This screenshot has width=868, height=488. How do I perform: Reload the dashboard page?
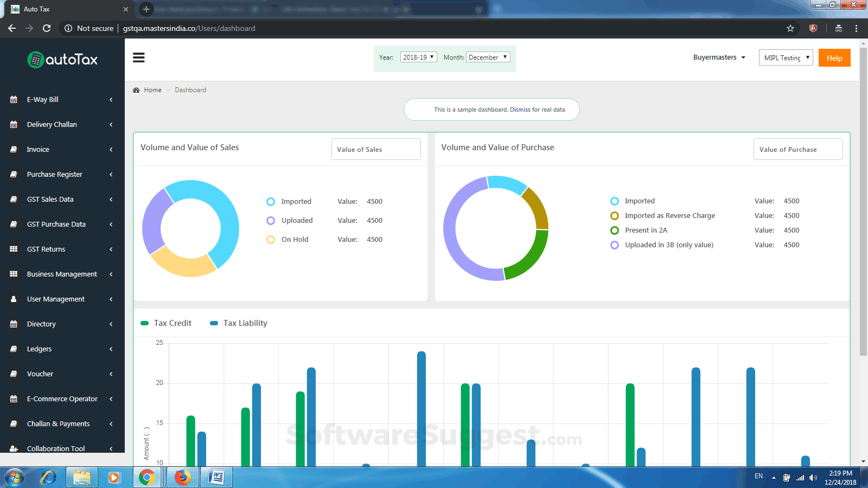coord(47,28)
